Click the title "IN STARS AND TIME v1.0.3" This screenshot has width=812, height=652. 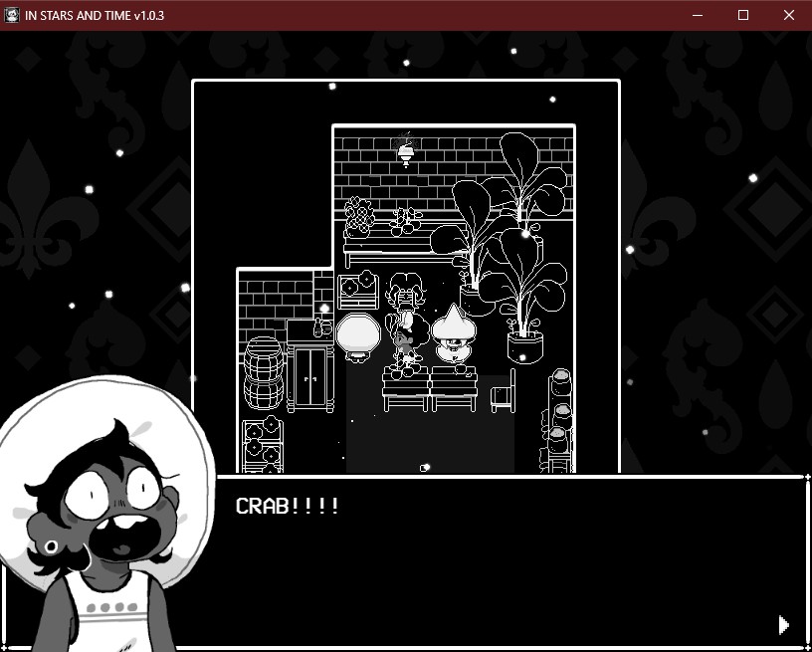[95, 16]
